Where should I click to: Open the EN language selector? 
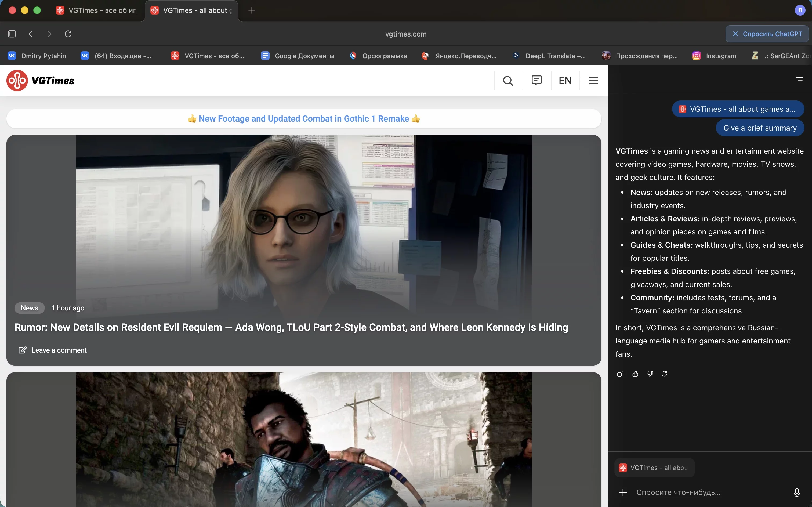pos(565,81)
